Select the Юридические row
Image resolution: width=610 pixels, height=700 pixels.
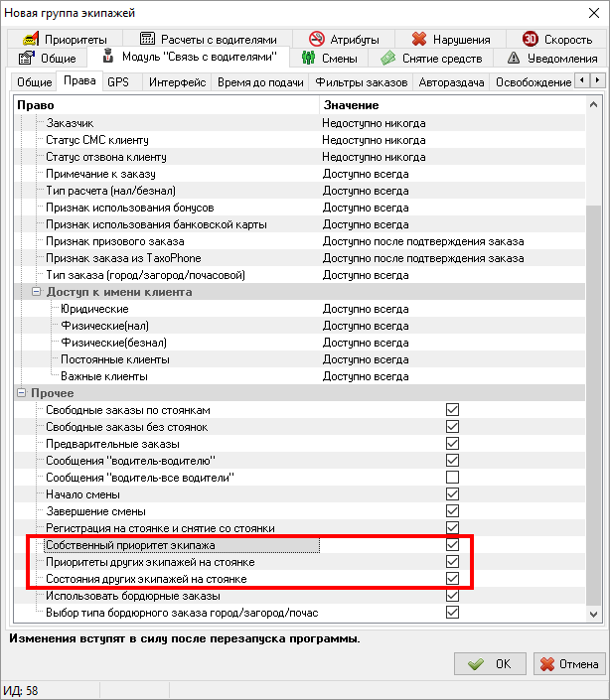(300, 309)
